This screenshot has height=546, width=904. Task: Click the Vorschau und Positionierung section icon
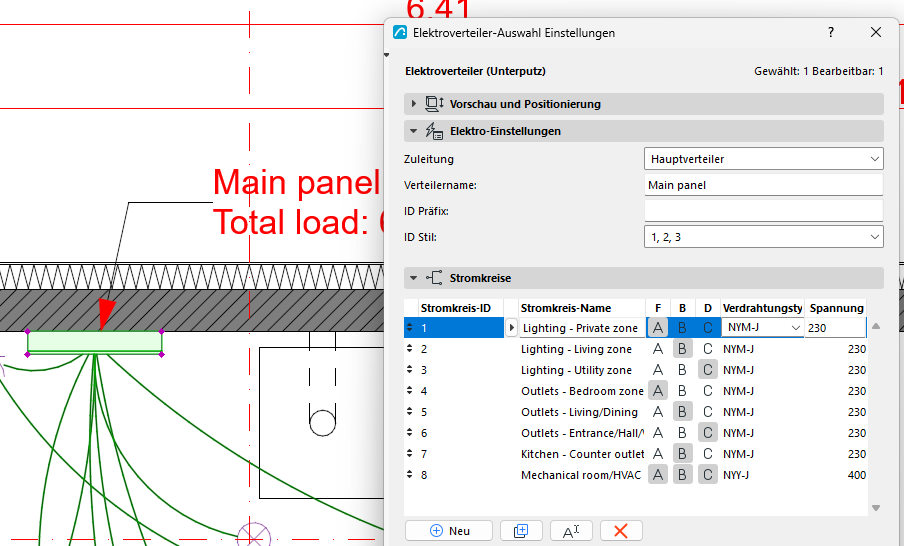pyautogui.click(x=434, y=104)
